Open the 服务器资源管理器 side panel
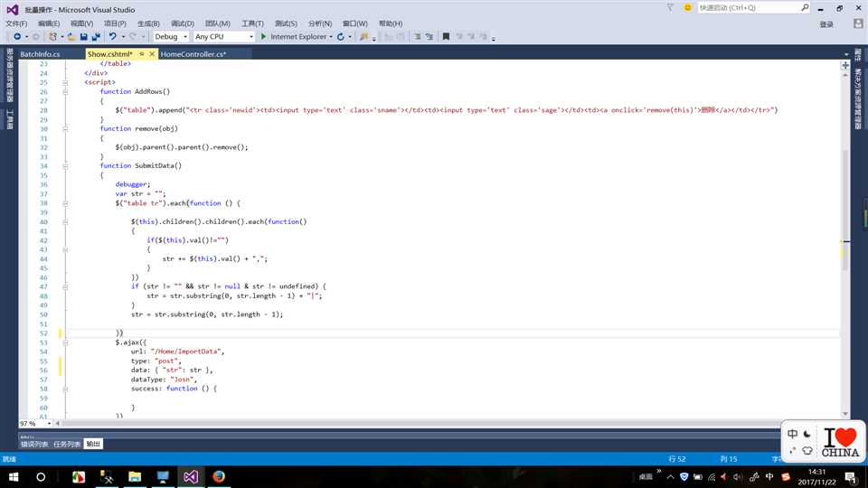868x488 pixels. 9,75
